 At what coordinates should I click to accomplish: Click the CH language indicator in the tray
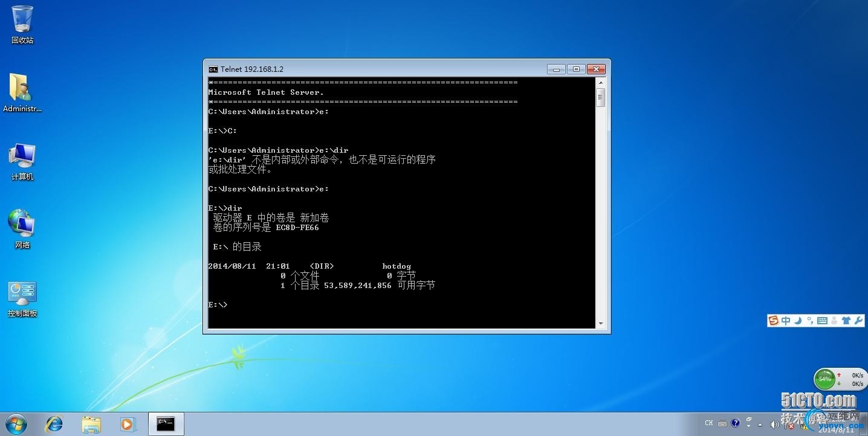pos(709,423)
